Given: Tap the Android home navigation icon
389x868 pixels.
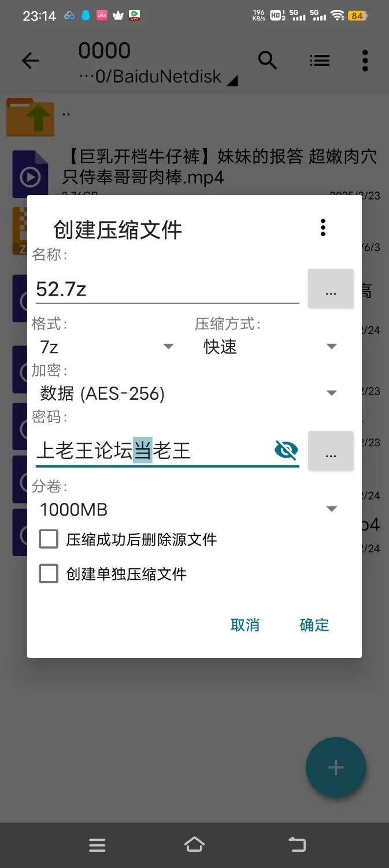Looking at the screenshot, I should [x=194, y=845].
